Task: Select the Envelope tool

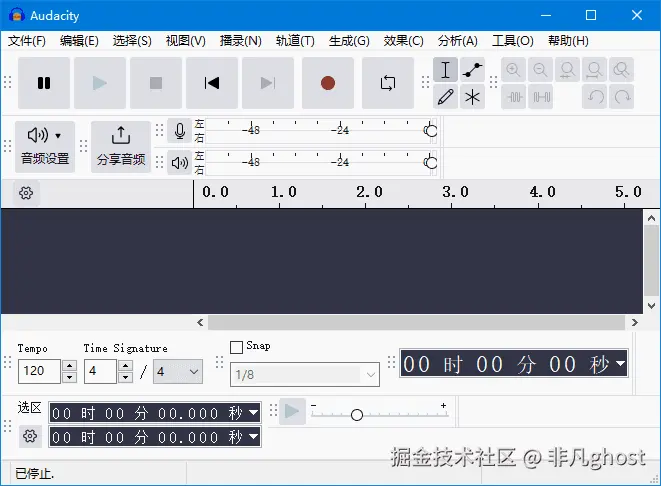Action: click(x=472, y=70)
